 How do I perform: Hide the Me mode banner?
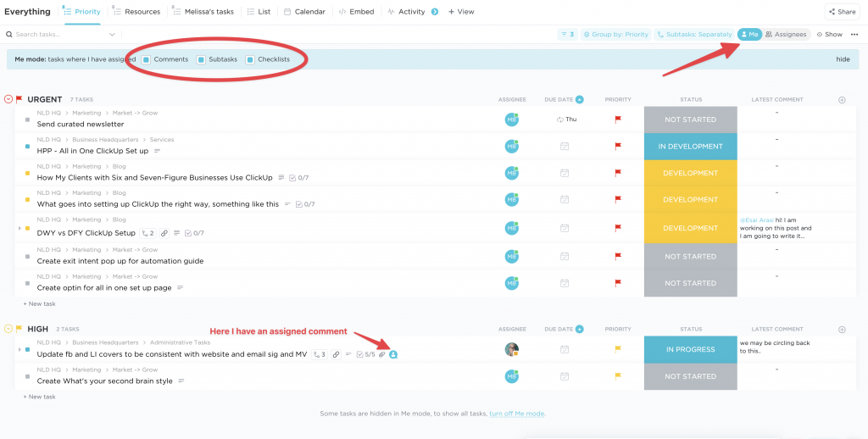pos(843,59)
